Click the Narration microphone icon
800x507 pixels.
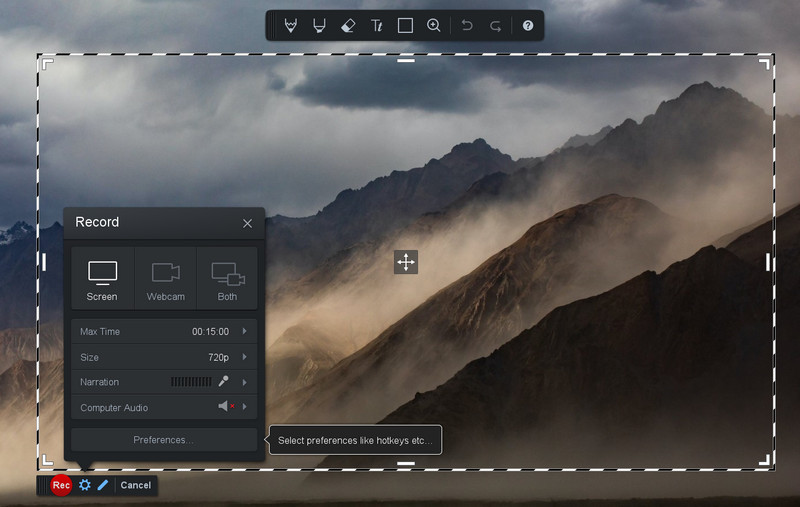pyautogui.click(x=223, y=382)
